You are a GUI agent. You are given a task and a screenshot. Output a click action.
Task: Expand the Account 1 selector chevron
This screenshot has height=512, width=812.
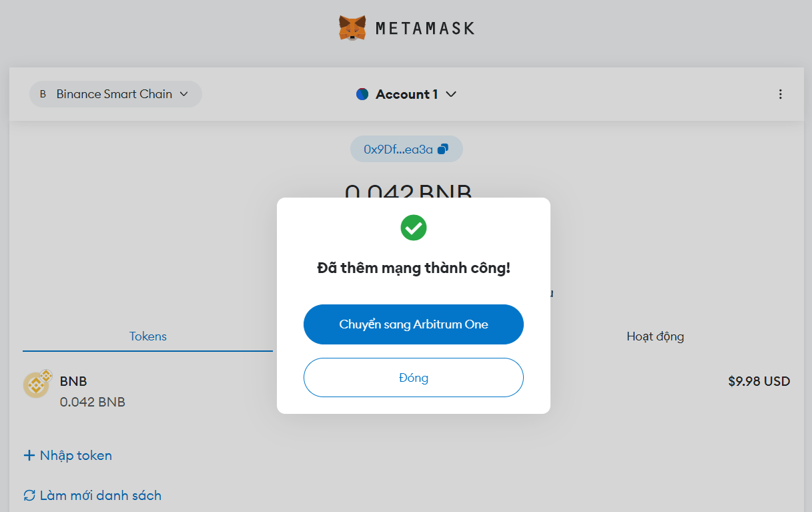pyautogui.click(x=451, y=94)
